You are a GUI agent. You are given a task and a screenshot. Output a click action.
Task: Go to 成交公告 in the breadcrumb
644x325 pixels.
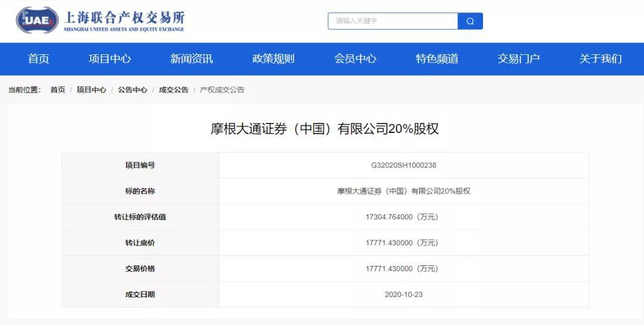174,89
